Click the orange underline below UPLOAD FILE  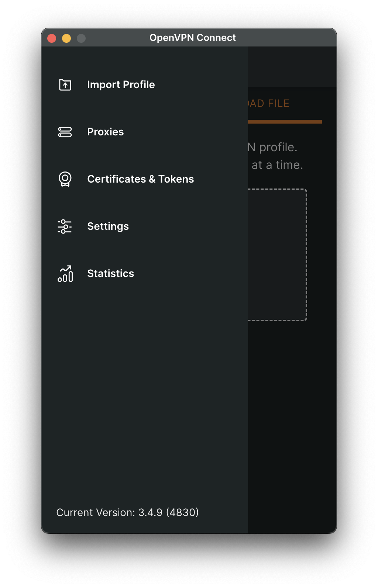(x=285, y=122)
